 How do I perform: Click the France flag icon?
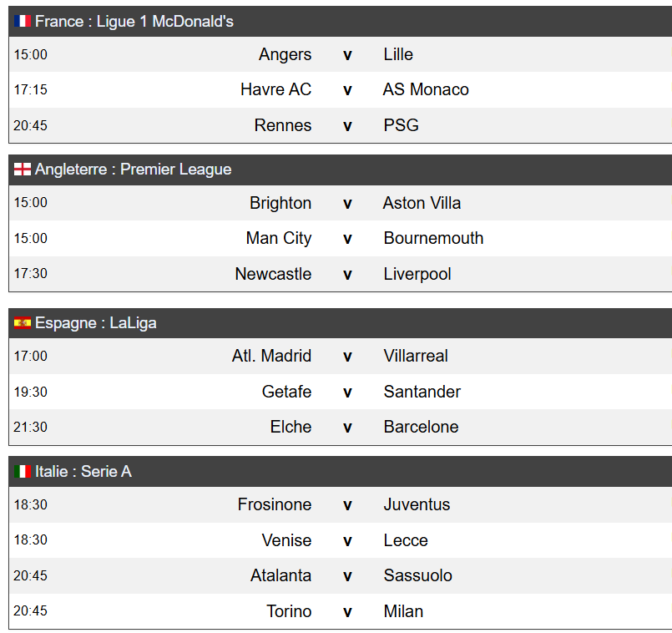click(x=23, y=21)
